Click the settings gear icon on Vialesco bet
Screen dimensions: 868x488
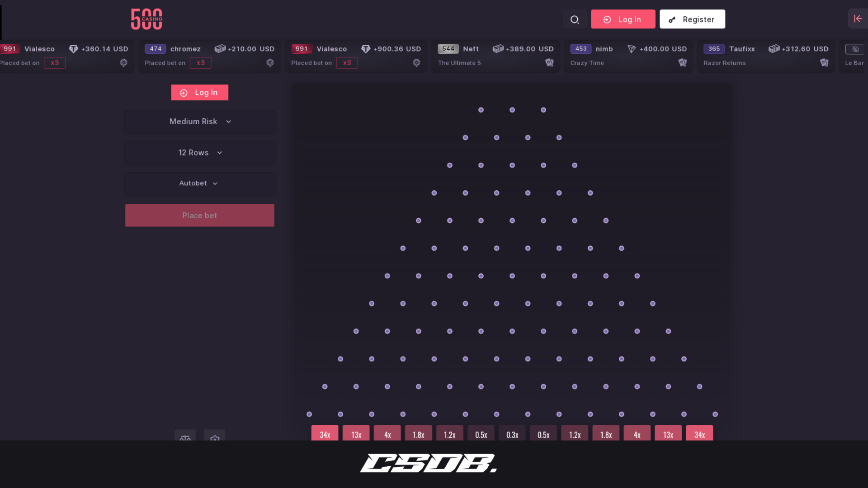pos(123,62)
